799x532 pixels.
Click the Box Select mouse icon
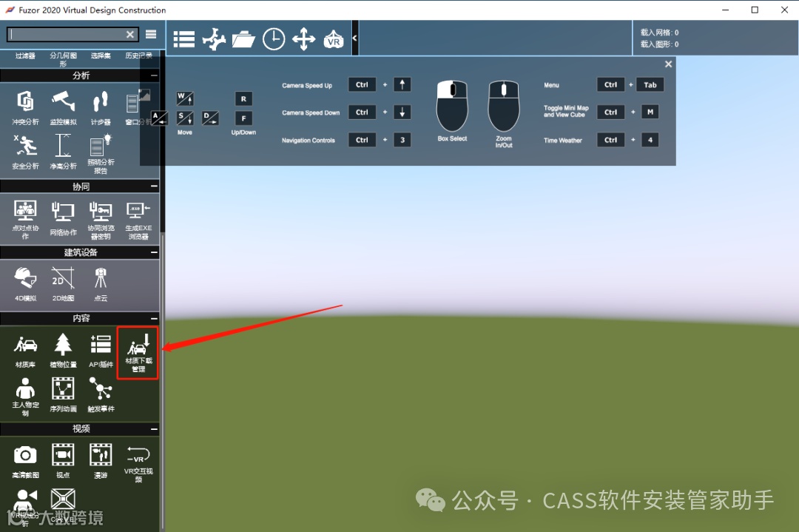coord(452,107)
